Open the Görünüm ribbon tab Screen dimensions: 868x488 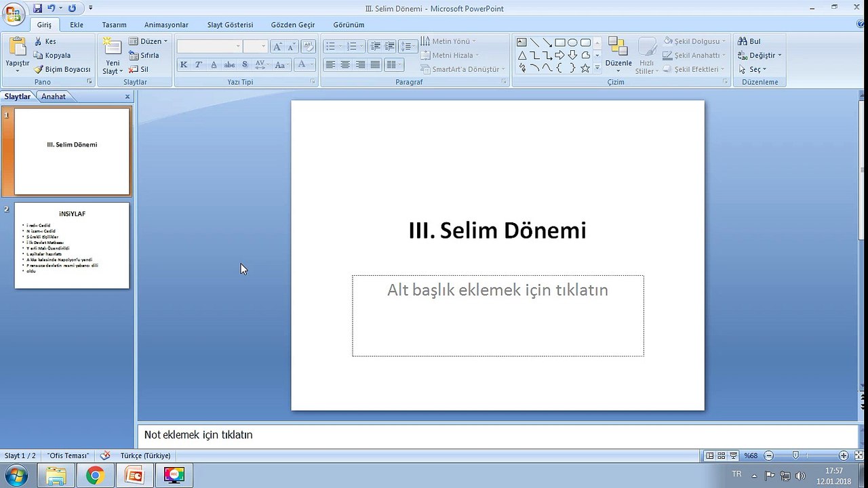point(349,24)
